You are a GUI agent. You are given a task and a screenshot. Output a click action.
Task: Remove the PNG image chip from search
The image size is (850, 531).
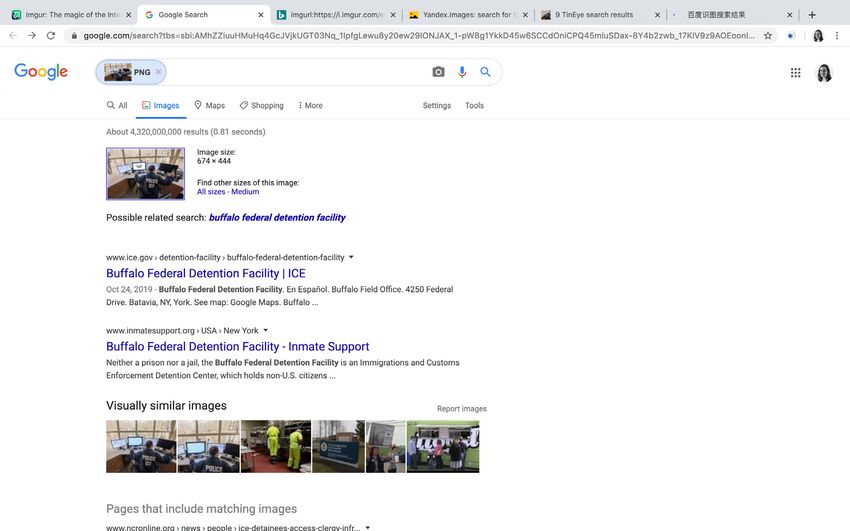coord(158,72)
